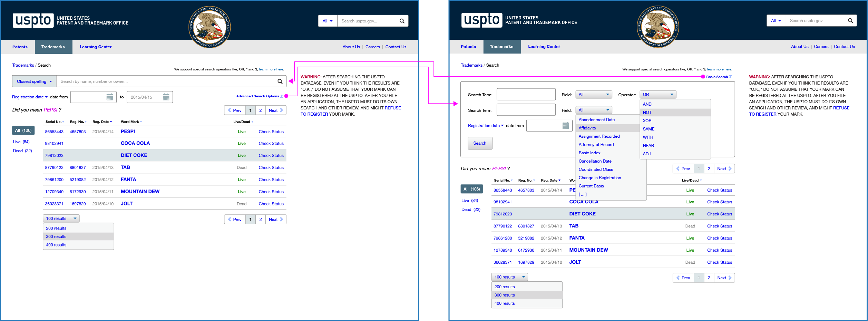Choose NEAR operator in right mockup list

click(675, 146)
